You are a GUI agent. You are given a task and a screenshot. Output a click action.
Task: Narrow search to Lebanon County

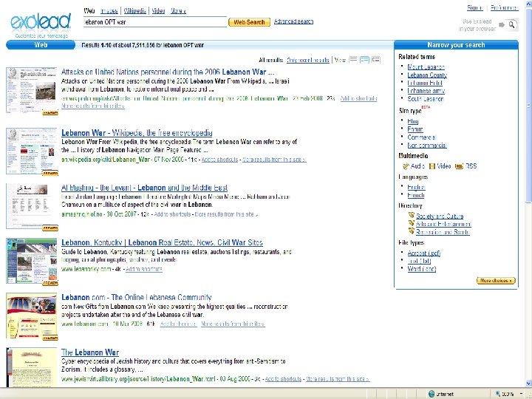tap(427, 75)
